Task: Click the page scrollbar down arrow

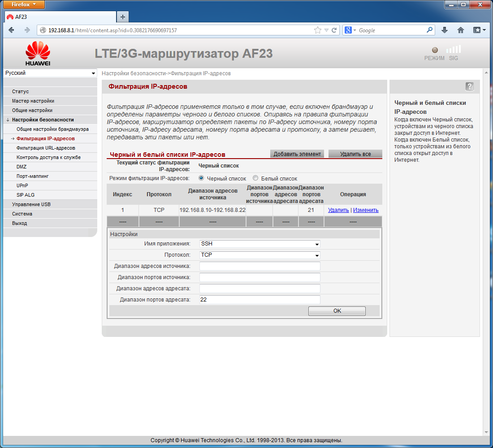Action: (486, 432)
